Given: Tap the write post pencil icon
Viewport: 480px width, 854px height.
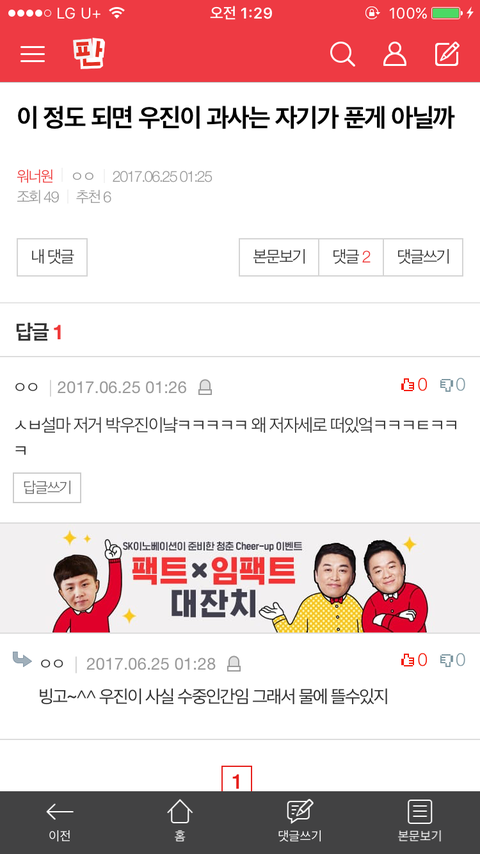Looking at the screenshot, I should coord(447,54).
